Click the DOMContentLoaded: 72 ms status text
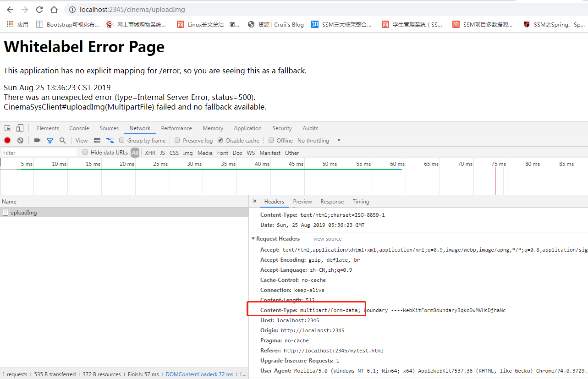588x379 pixels. tap(199, 374)
